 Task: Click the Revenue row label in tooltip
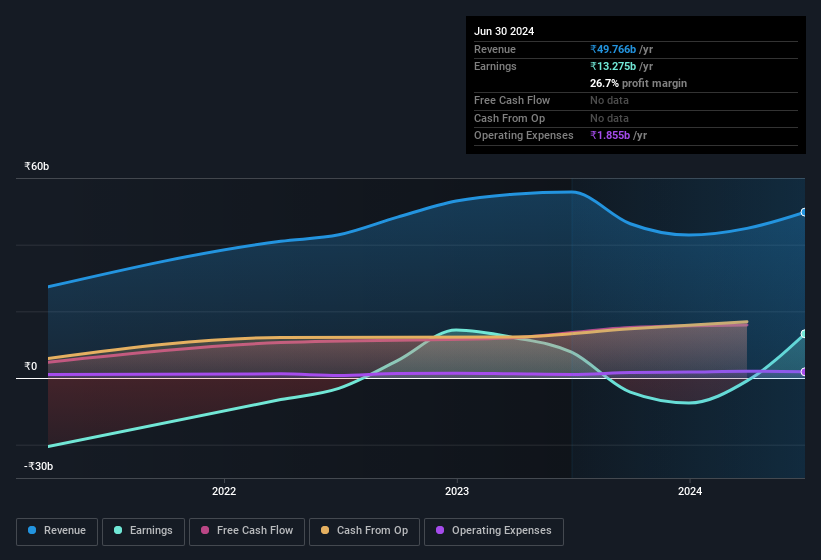(x=495, y=49)
